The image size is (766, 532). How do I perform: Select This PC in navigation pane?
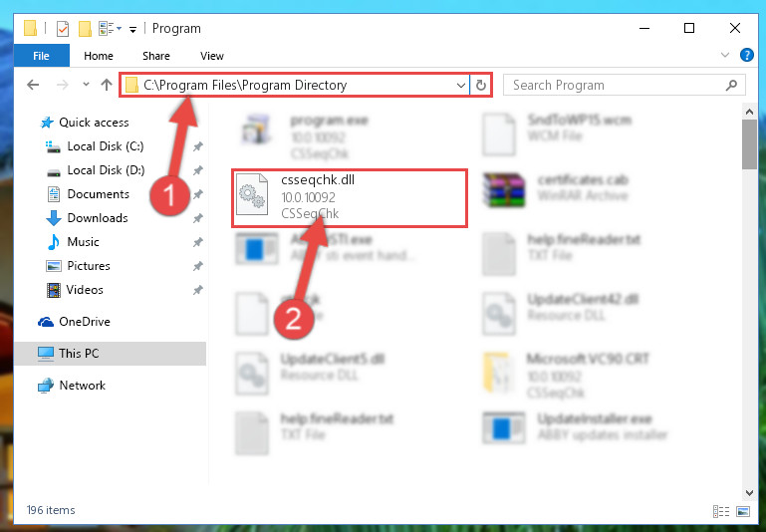pos(110,354)
